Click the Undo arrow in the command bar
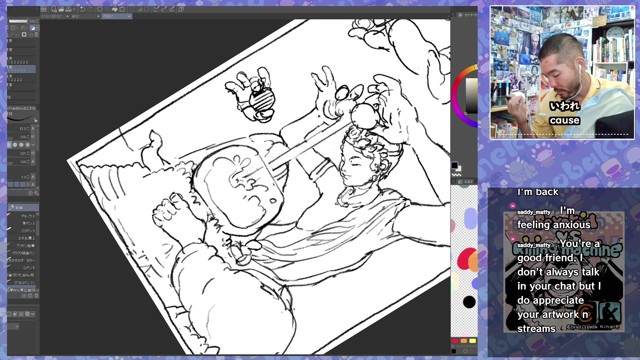The height and width of the screenshot is (360, 640). 82,9
